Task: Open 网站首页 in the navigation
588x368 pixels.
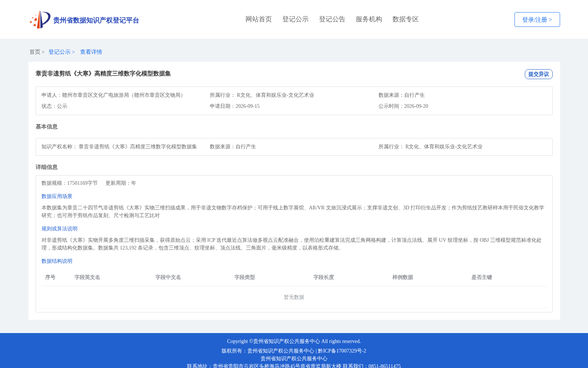Action: coord(259,19)
